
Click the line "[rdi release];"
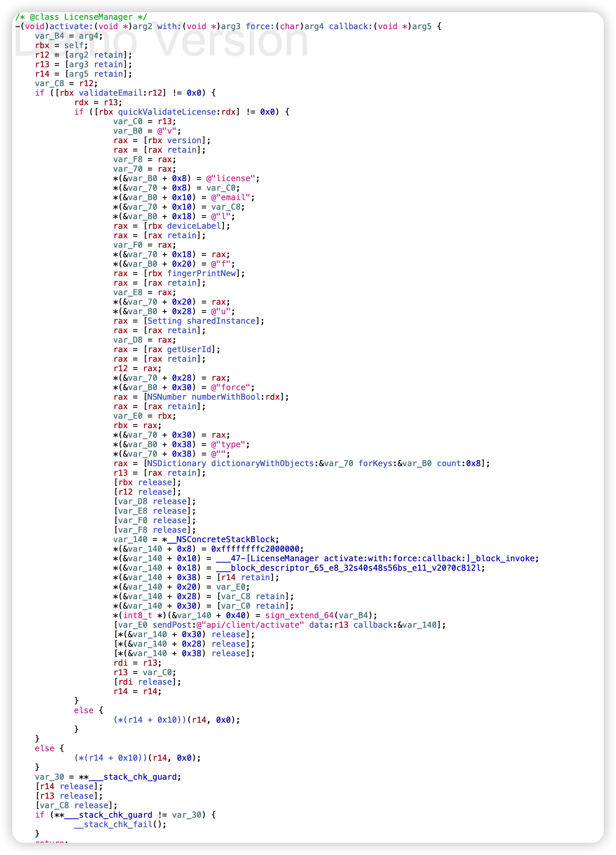click(x=147, y=682)
